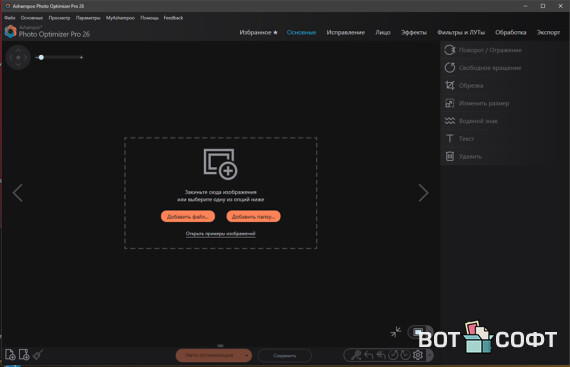570x367 pixels.
Task: Go to next image with right chevron
Action: pyautogui.click(x=423, y=193)
